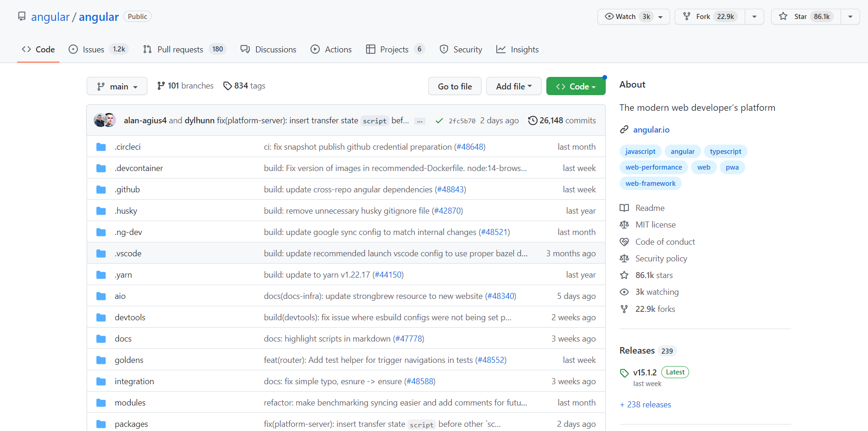Click the repository icon beside angular/angular
The image size is (868, 431).
pos(22,17)
